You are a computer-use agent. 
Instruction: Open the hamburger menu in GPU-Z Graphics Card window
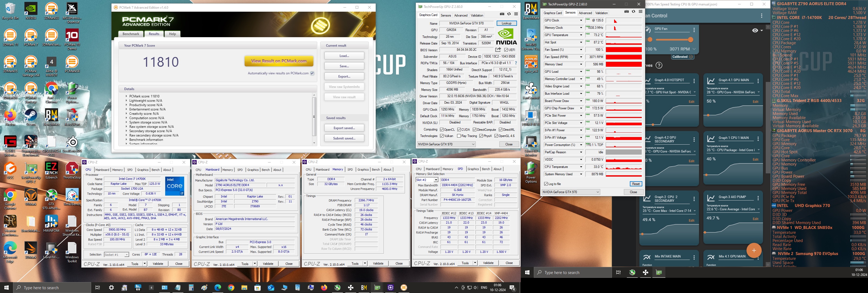click(x=516, y=14)
